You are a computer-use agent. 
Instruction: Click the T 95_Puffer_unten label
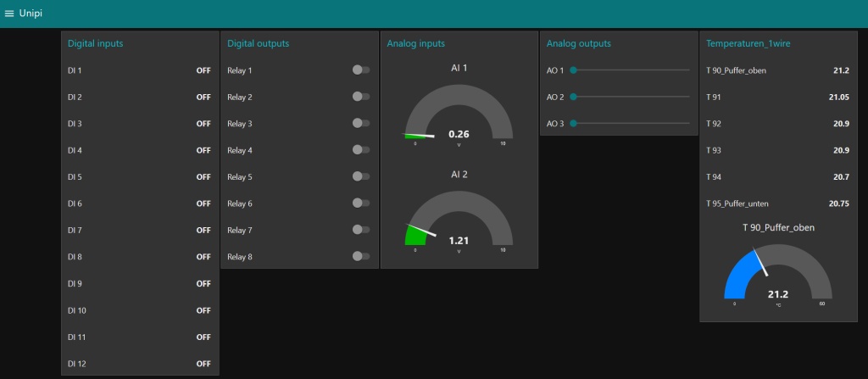[737, 203]
